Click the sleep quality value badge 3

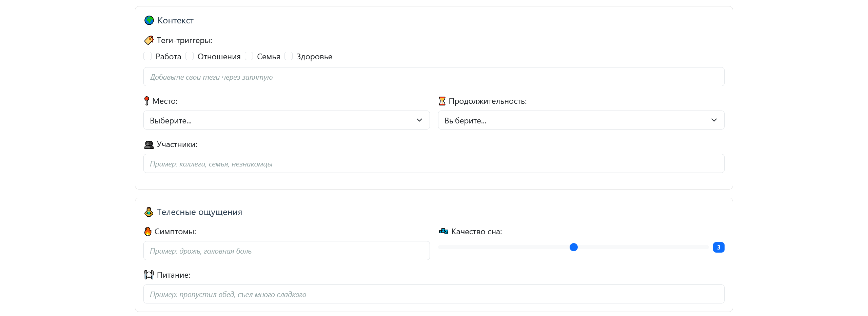tap(719, 247)
